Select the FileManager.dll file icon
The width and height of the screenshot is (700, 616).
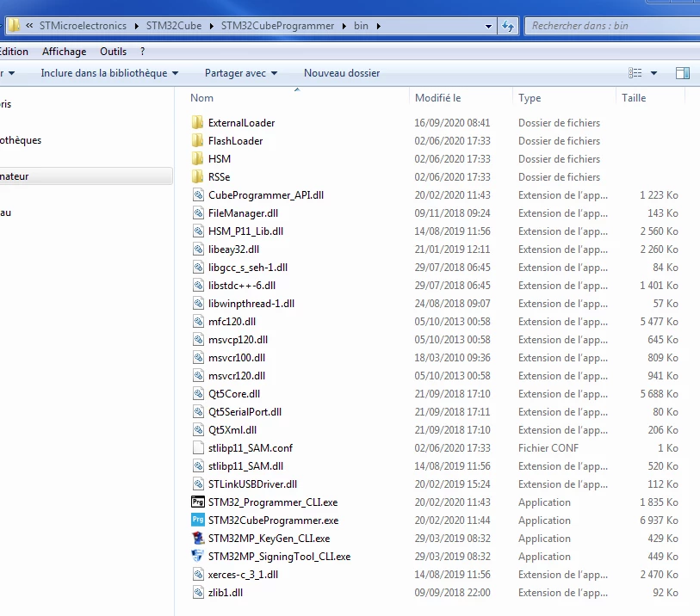coord(198,213)
